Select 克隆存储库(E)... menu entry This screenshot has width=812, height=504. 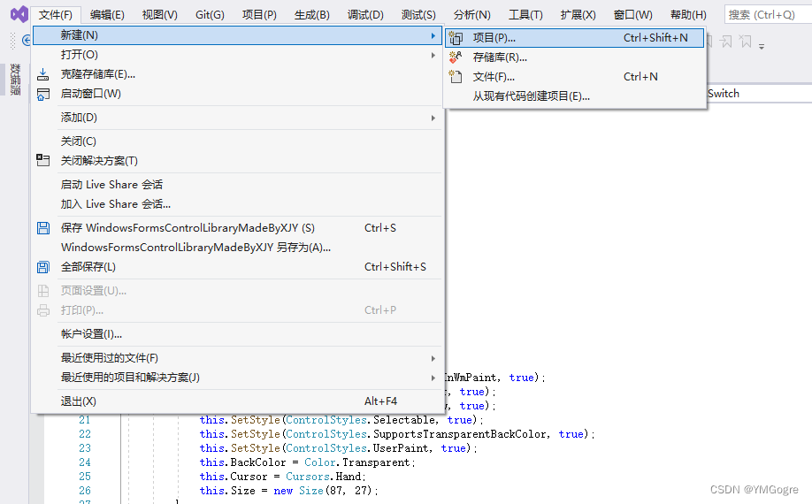tap(237, 74)
